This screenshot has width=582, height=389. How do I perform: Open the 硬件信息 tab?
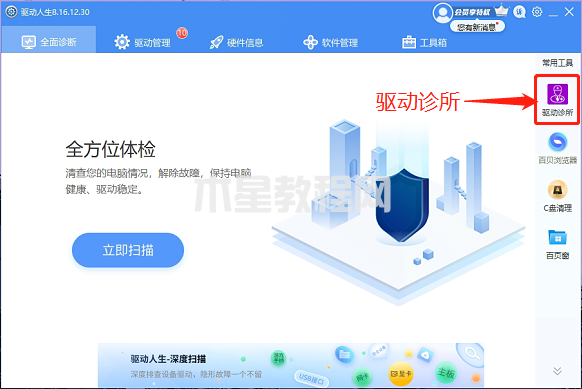click(x=236, y=42)
